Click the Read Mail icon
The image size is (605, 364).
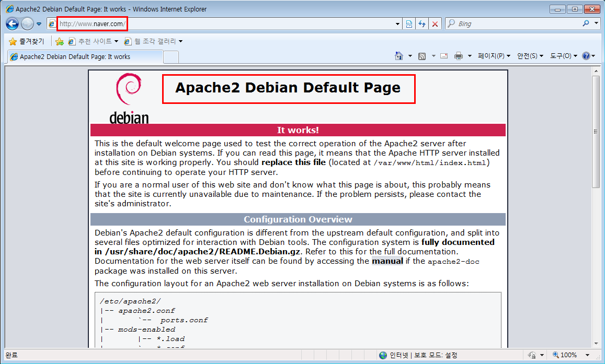(x=444, y=56)
